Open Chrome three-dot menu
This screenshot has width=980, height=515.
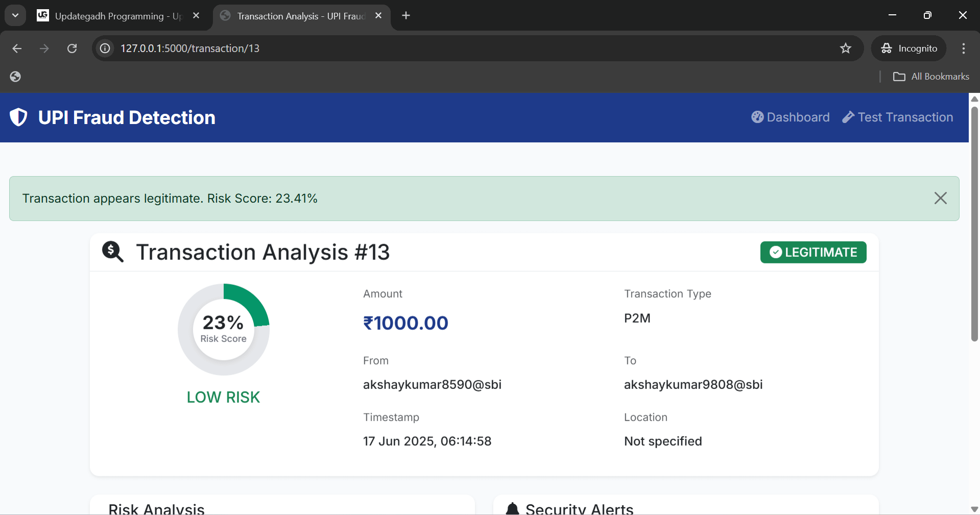click(963, 48)
